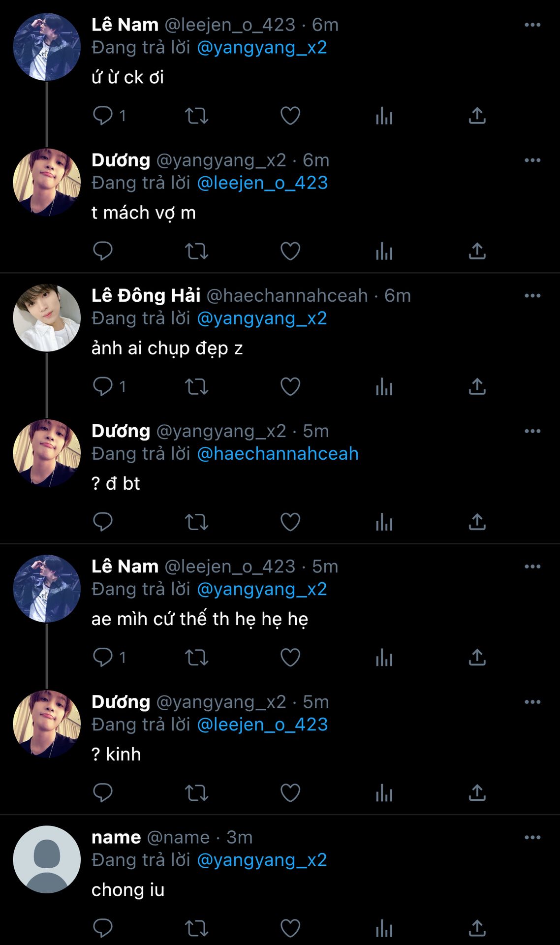Reply to Lê Đông Hải's tweet
This screenshot has height=945, width=560.
coord(103,386)
